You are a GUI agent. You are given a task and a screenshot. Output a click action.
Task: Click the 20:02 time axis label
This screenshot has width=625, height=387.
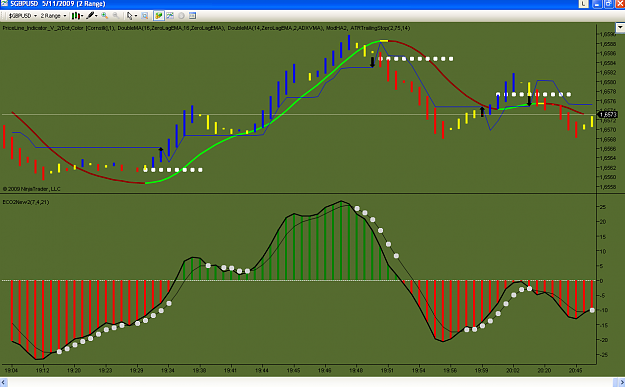point(513,370)
